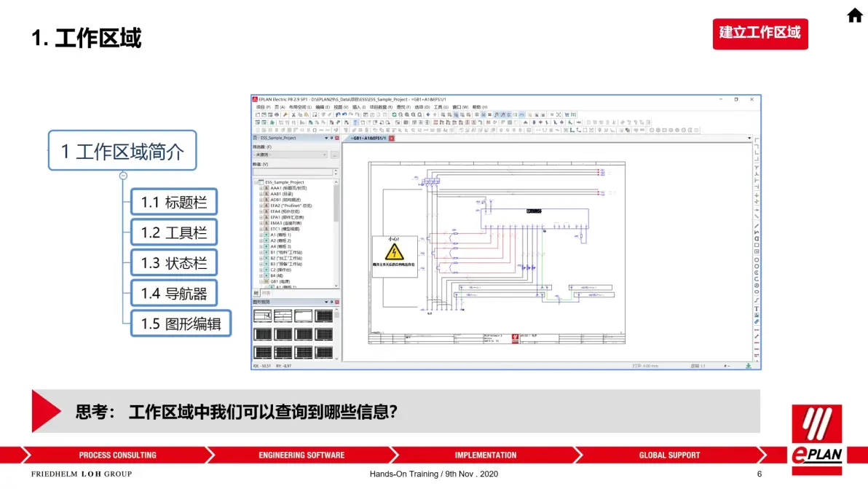Select the angle down-right connection tool
Viewport: 868px width, 489px height.
coord(756,139)
